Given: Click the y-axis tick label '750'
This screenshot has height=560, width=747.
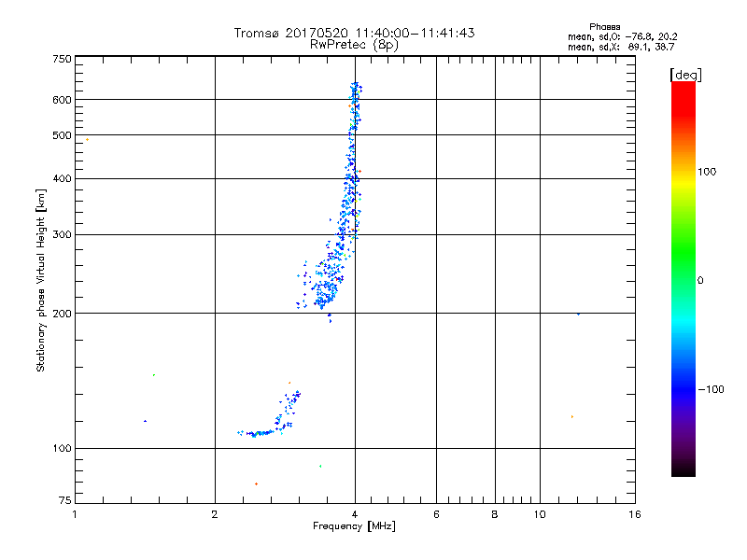Looking at the screenshot, I should tap(62, 59).
